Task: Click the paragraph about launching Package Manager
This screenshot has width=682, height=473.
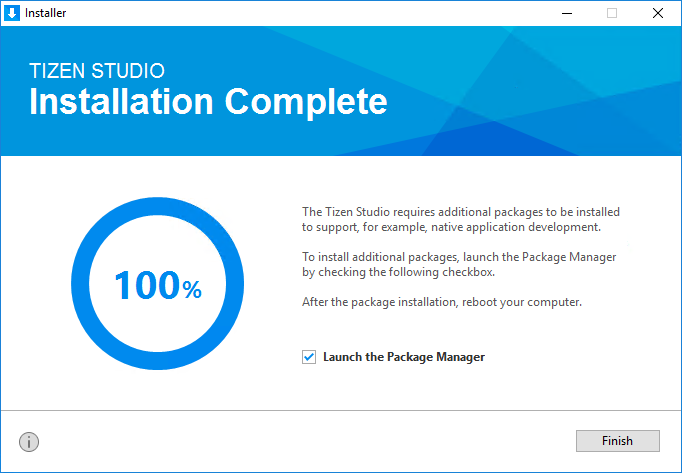Action: 459,264
